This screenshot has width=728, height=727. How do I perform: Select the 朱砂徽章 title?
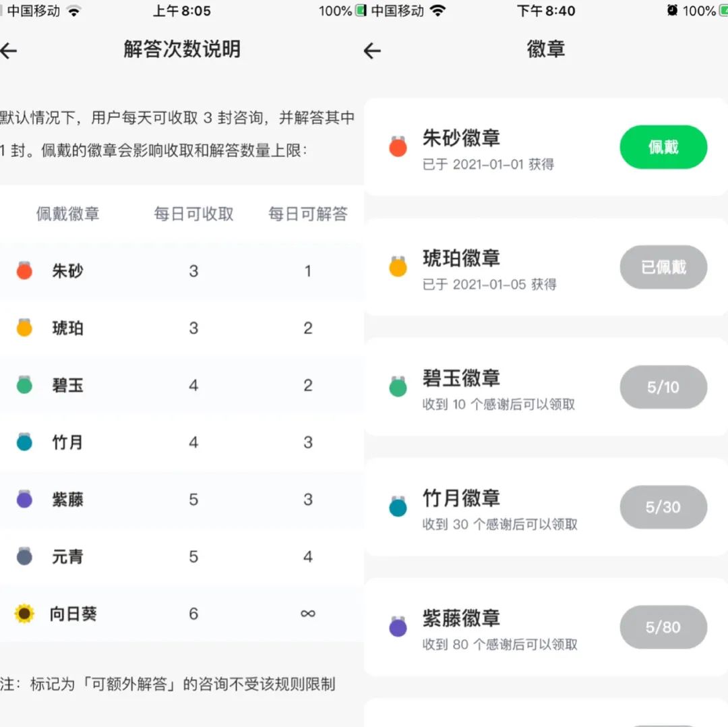click(x=461, y=138)
